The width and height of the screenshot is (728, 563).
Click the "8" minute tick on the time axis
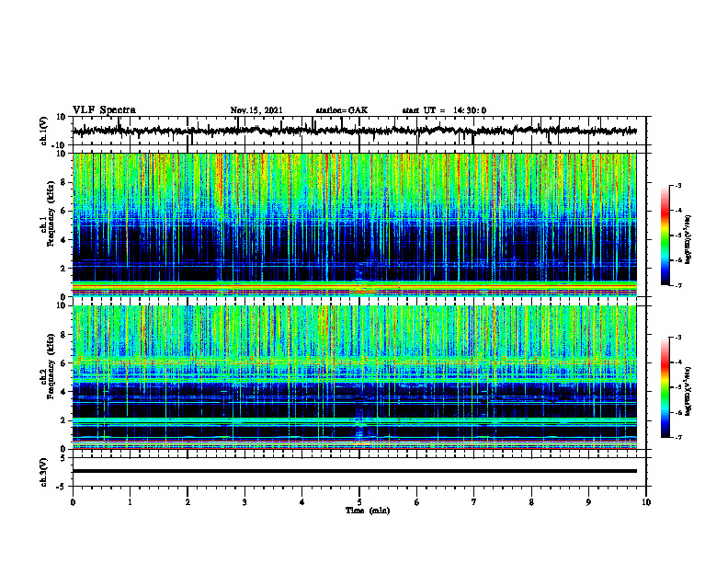click(x=531, y=502)
